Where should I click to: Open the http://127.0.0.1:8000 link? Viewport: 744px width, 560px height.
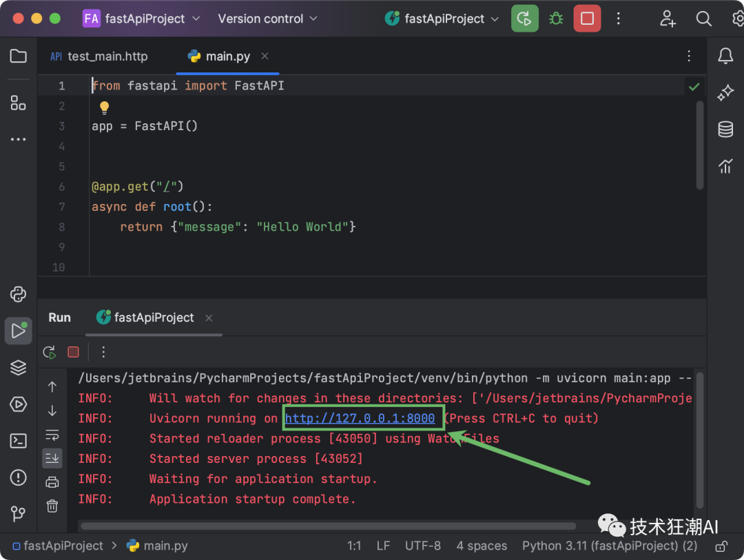click(360, 419)
